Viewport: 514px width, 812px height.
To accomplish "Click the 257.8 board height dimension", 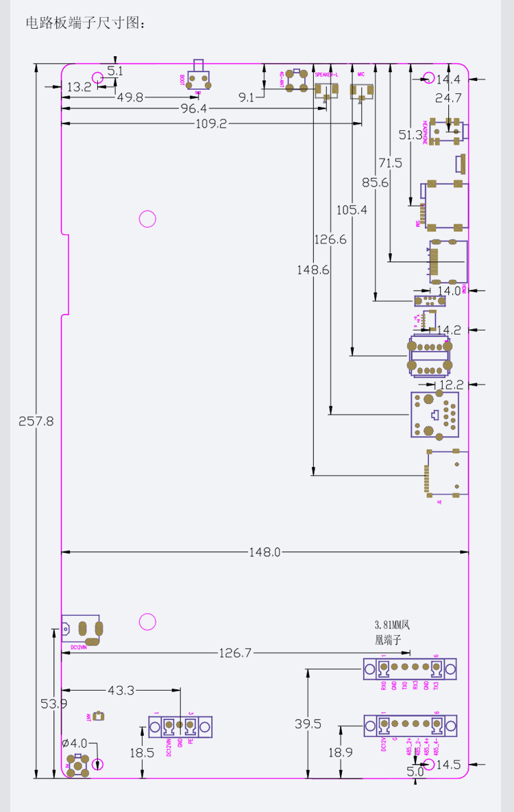I will [36, 421].
